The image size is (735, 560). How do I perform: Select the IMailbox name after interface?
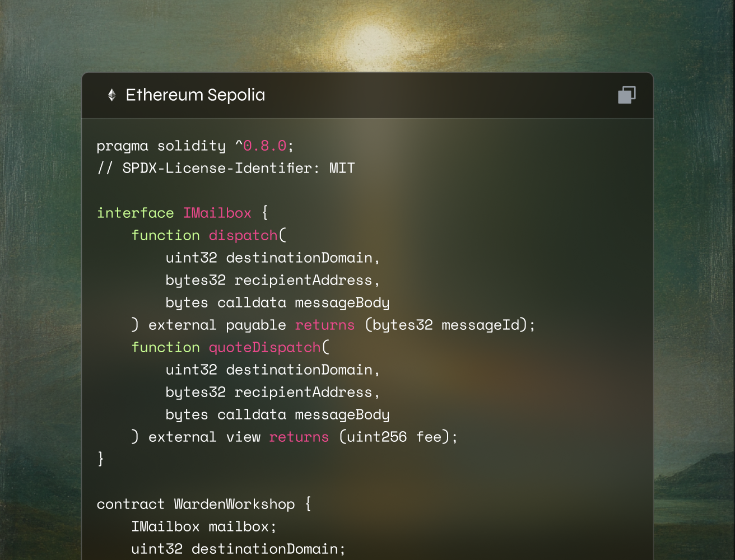(217, 213)
